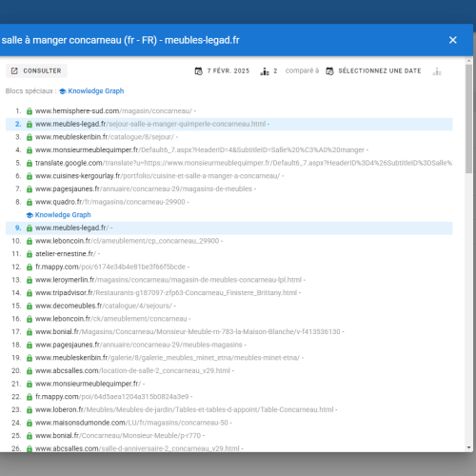Click the lock icon for atelier-ernestine.fr
The width and height of the screenshot is (476, 476).
coord(30,254)
